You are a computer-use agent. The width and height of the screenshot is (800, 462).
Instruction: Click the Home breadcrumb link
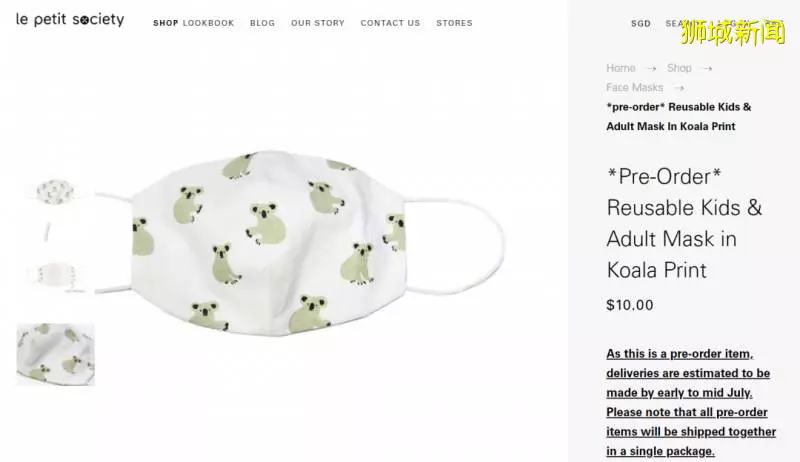(x=620, y=68)
